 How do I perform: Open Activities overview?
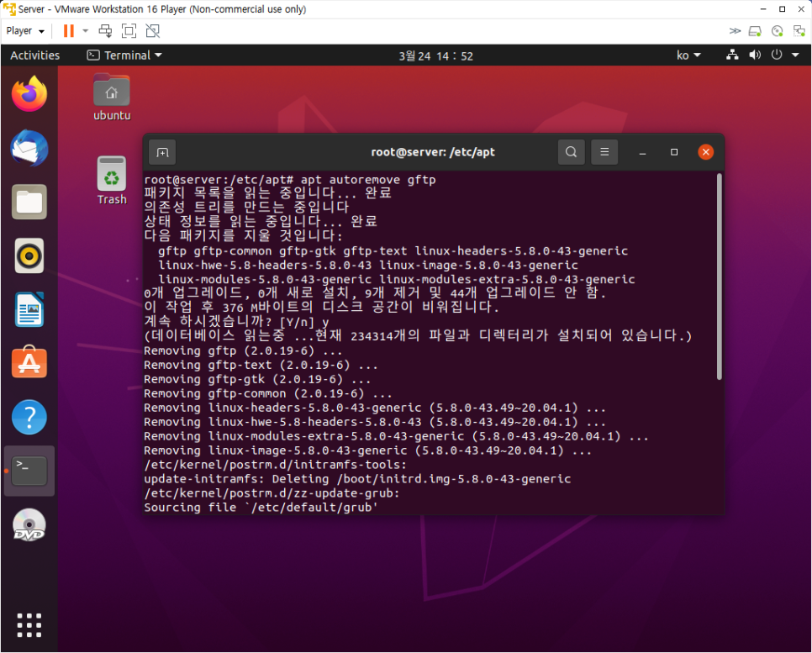click(34, 55)
